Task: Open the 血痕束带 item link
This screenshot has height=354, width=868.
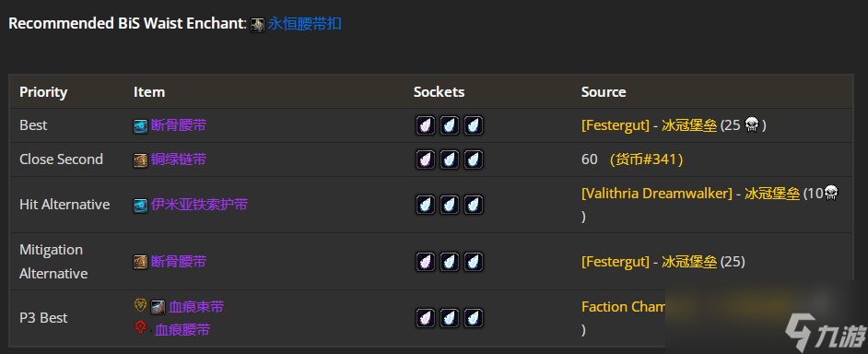Action: [x=196, y=307]
